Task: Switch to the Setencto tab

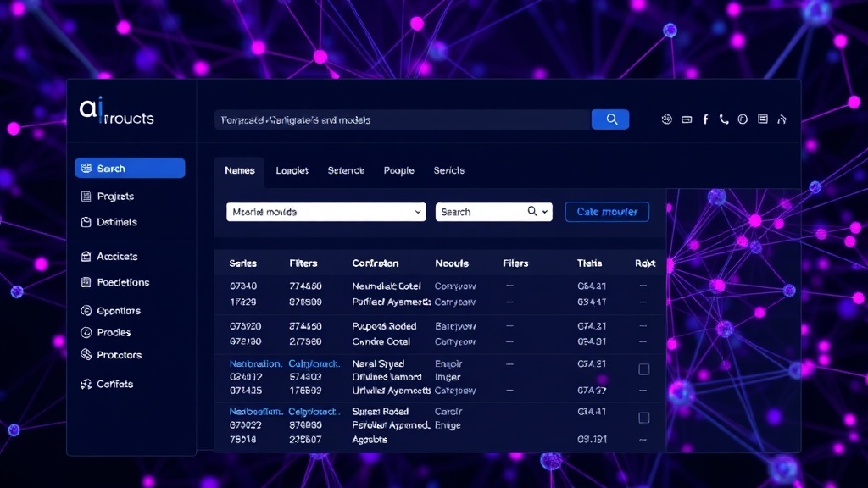Action: [x=346, y=170]
